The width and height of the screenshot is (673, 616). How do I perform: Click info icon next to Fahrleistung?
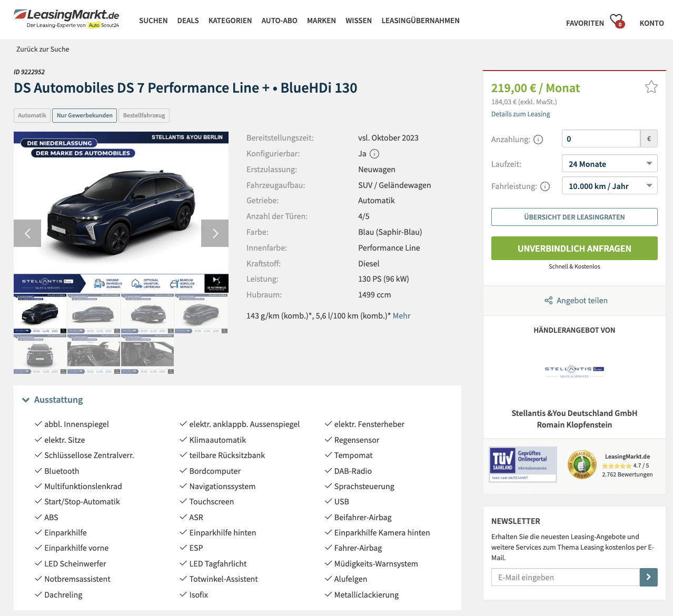545,186
